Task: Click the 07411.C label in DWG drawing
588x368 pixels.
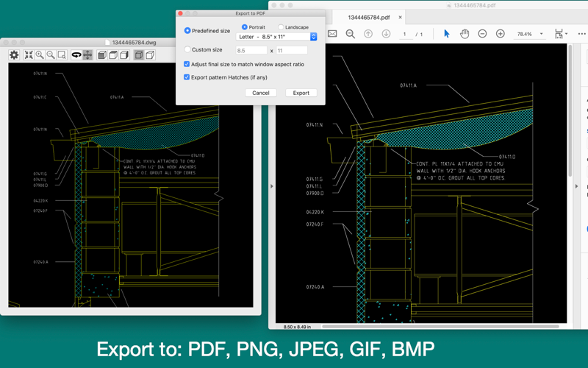Action: [x=40, y=97]
